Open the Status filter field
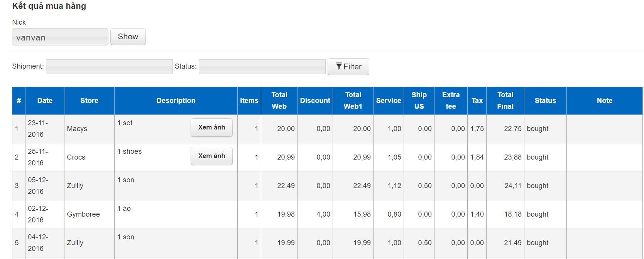 tap(262, 67)
